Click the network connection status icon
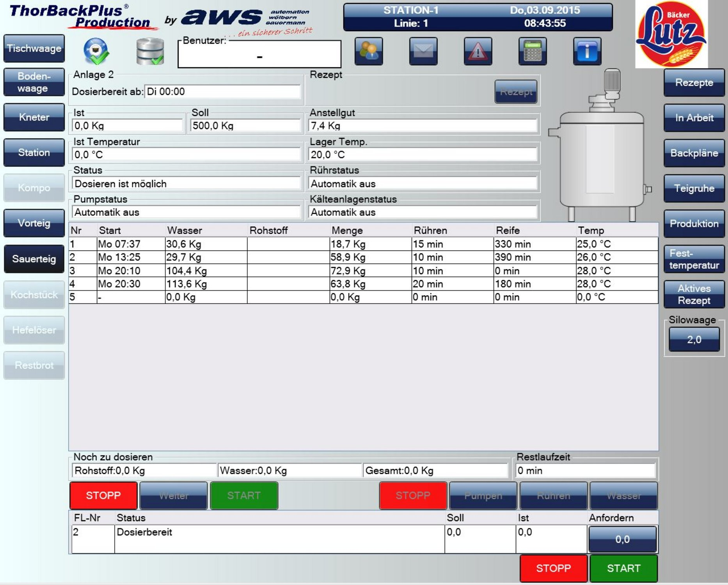This screenshot has width=728, height=585. pos(96,51)
